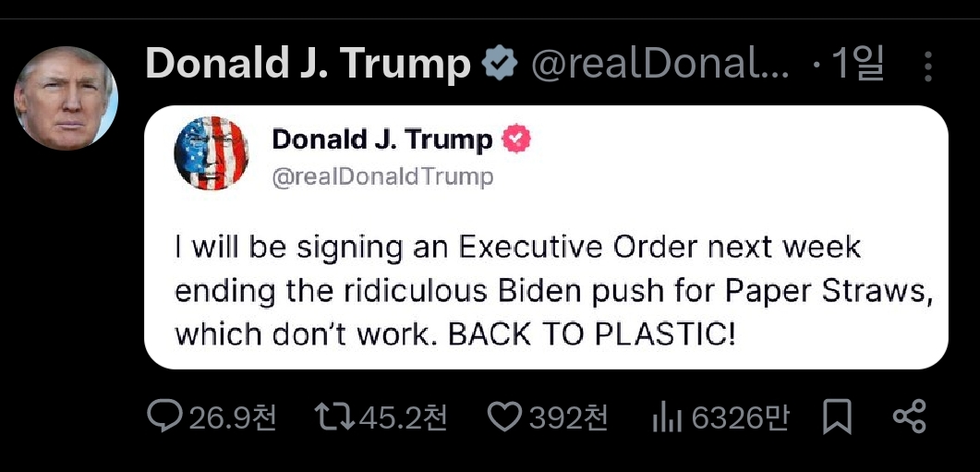This screenshot has height=472, width=980.
Task: Click the 26.9천 reply count
Action: [x=232, y=418]
